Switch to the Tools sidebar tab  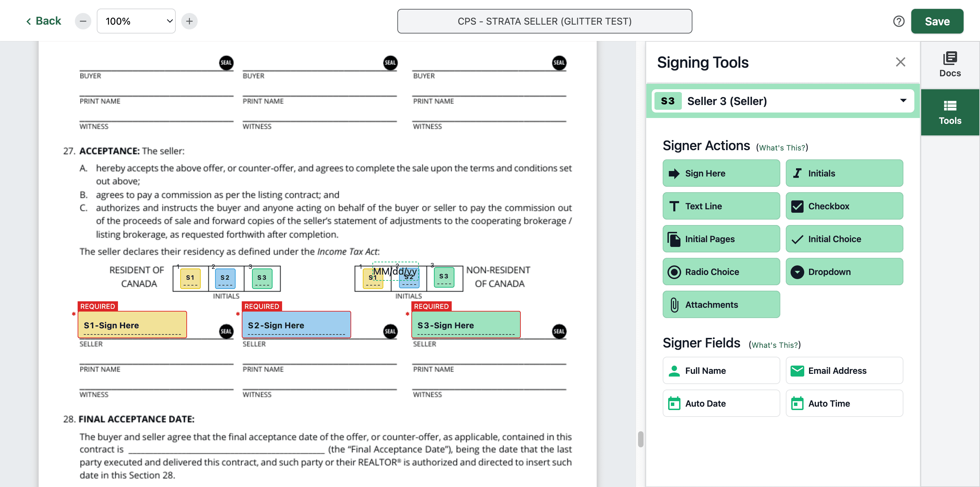950,113
